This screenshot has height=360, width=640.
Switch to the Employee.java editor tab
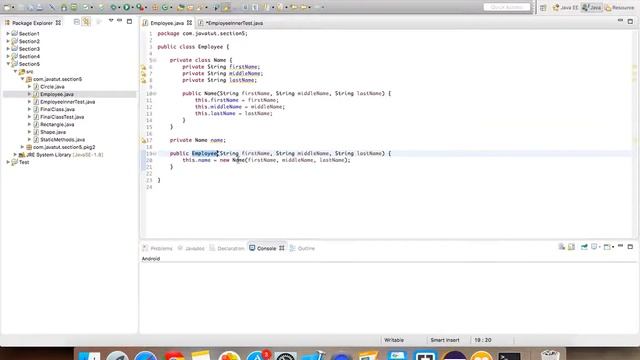coord(167,23)
